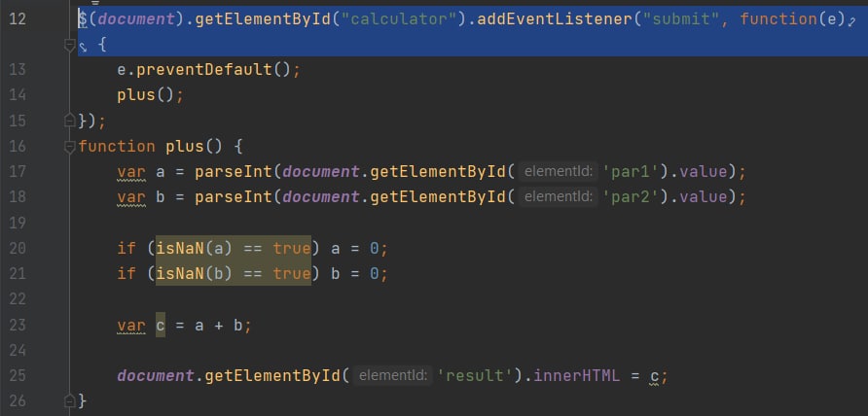
Task: Click parseInt on line 18
Action: tap(234, 197)
